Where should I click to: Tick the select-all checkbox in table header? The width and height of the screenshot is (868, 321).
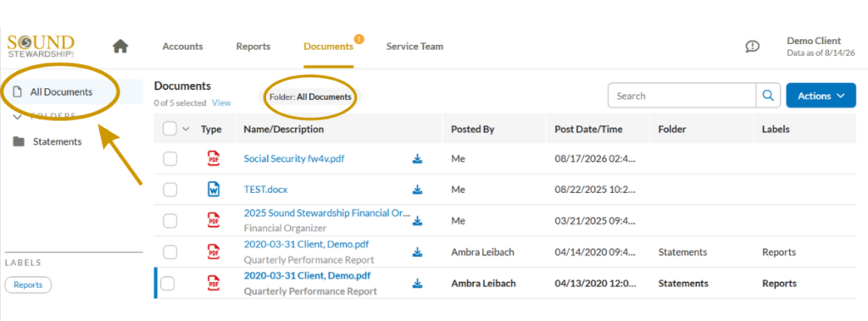(170, 129)
